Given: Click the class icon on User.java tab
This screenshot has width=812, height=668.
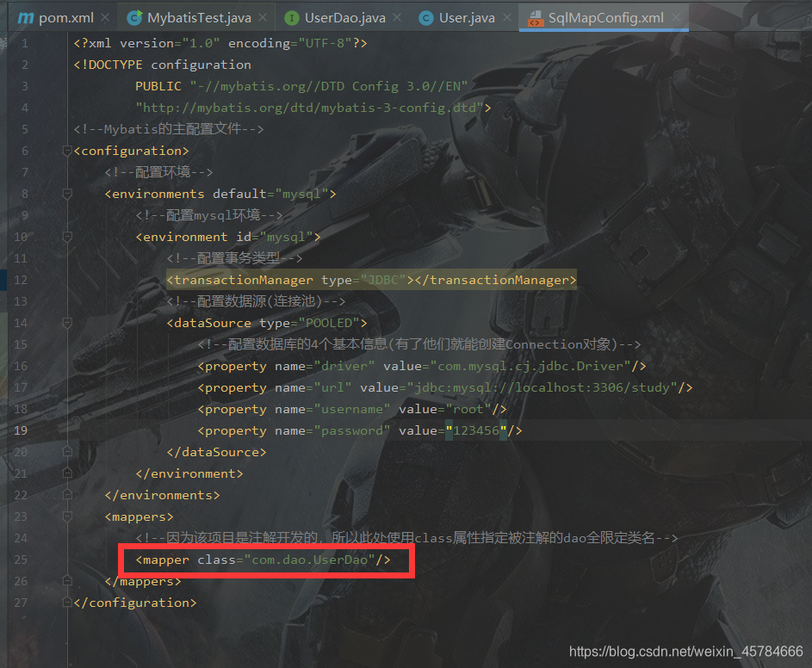Looking at the screenshot, I should coord(425,18).
